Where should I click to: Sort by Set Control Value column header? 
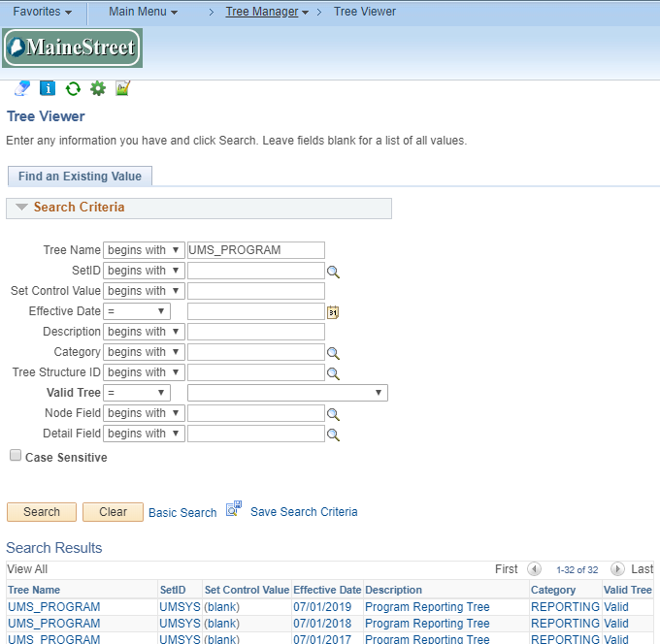[x=247, y=590]
